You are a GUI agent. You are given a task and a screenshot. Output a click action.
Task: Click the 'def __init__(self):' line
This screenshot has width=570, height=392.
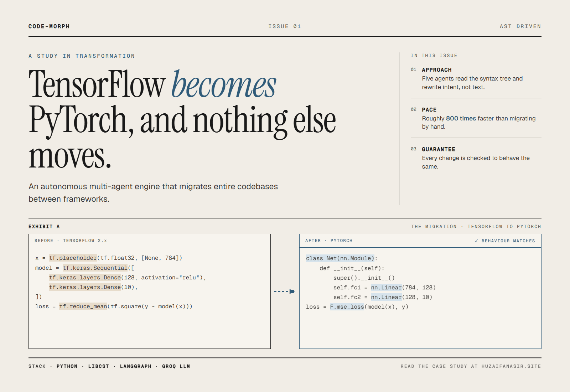pyautogui.click(x=352, y=268)
